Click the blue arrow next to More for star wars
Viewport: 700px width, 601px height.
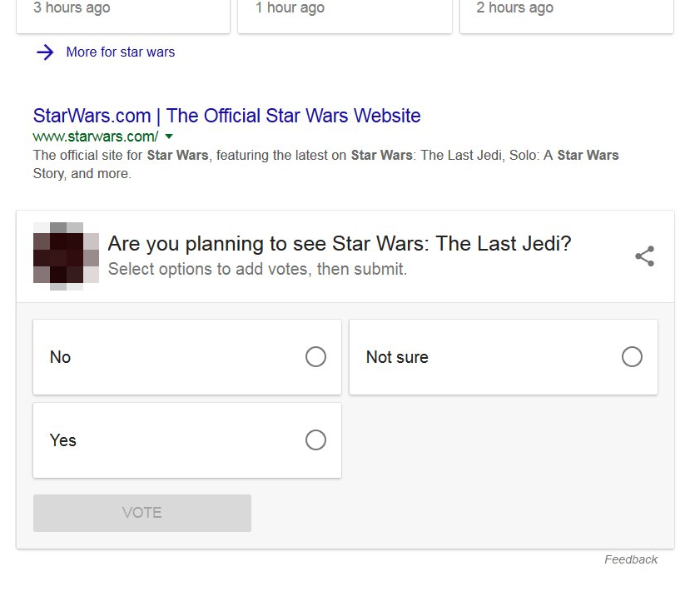pos(44,52)
